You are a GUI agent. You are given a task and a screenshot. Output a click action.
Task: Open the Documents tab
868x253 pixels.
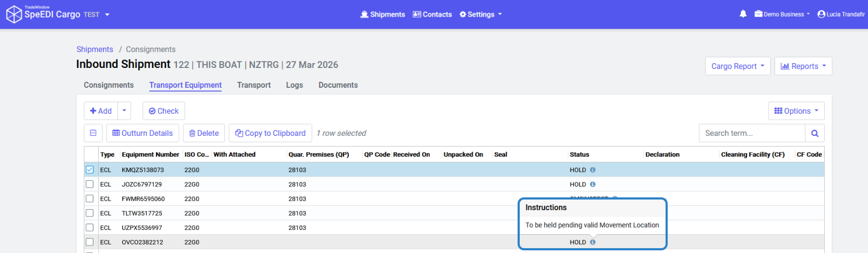click(338, 85)
